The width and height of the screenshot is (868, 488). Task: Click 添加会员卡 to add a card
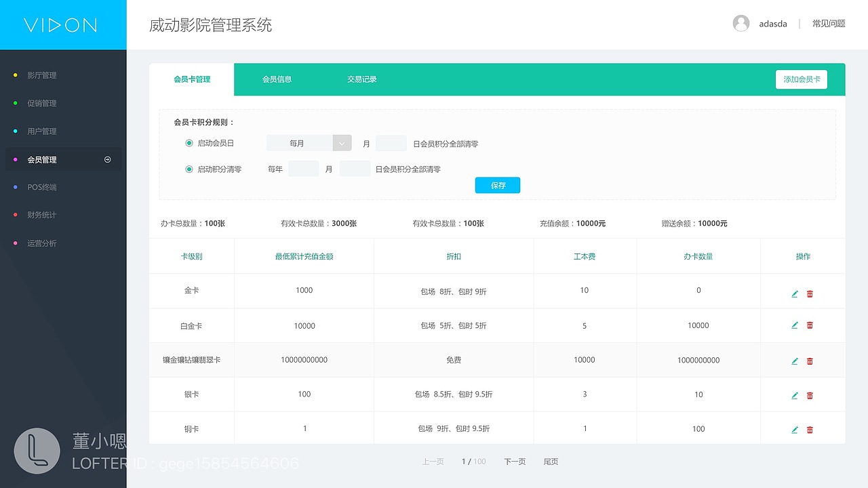coord(802,79)
